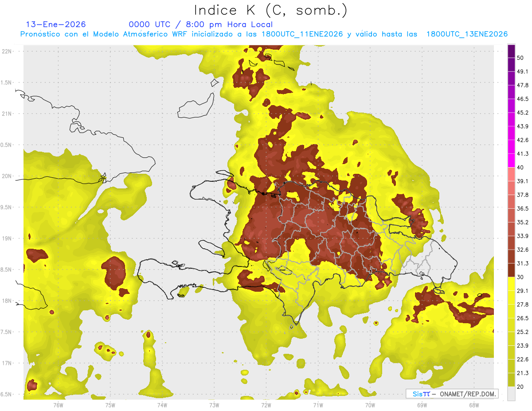Viewport: 532px width, 411px height.
Task: Click the legend value "33.9"
Action: [523, 236]
